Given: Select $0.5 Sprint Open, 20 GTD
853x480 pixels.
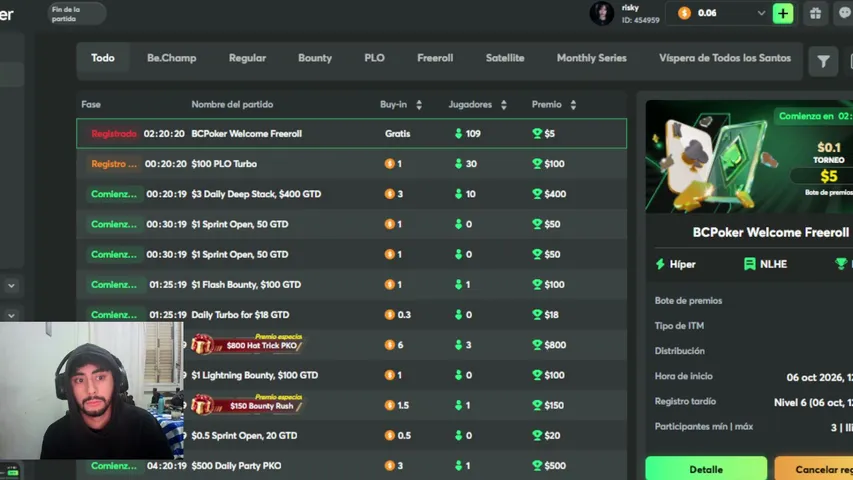Looking at the screenshot, I should (x=351, y=435).
